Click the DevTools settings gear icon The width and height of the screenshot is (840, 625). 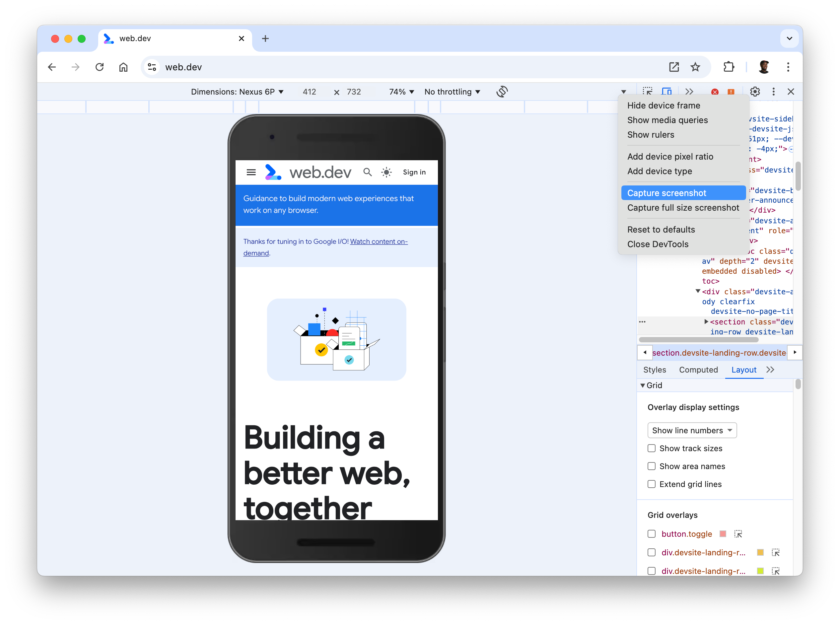point(755,91)
